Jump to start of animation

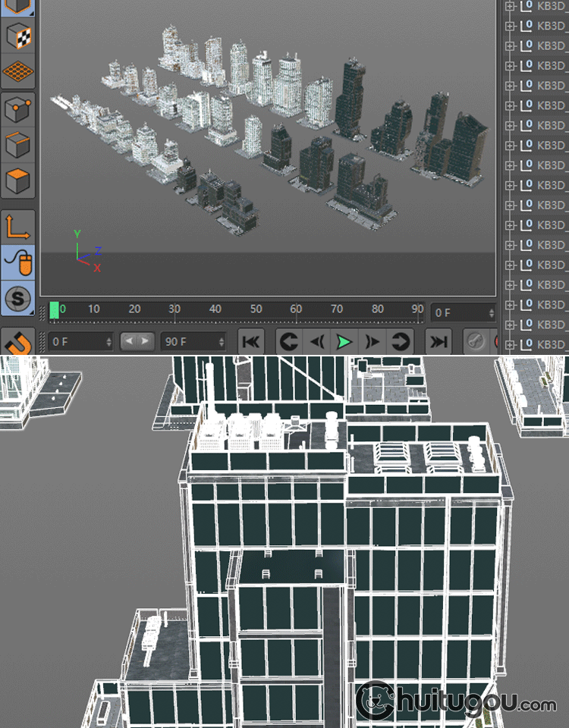251,342
